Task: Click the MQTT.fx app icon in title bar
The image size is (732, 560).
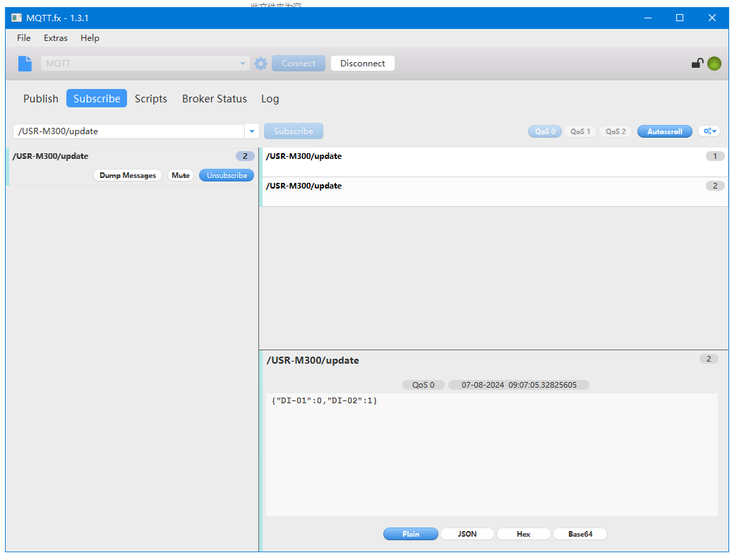Action: pyautogui.click(x=16, y=18)
